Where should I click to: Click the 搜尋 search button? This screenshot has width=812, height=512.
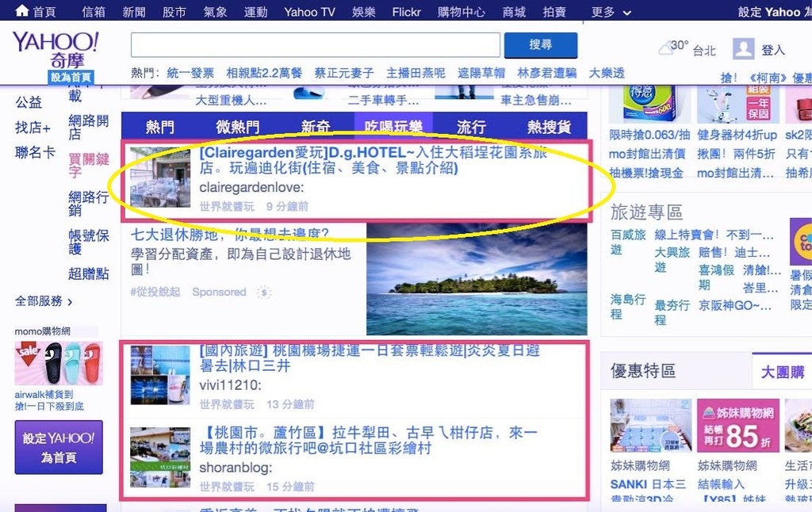pos(540,45)
